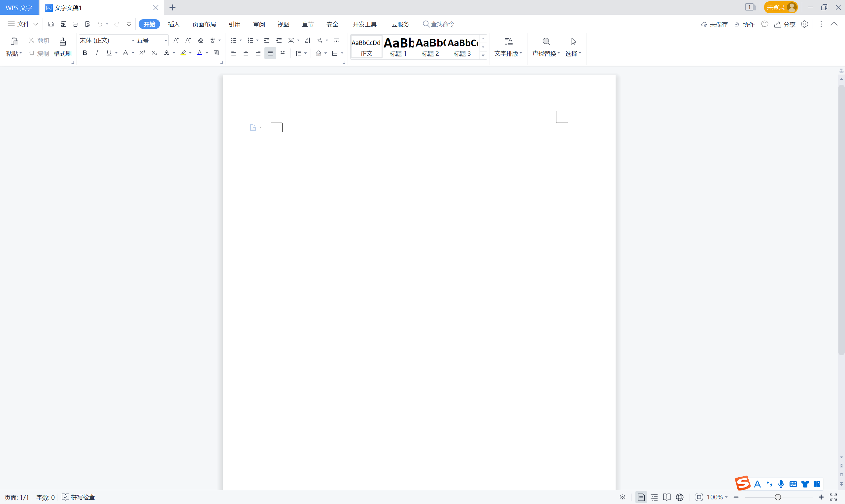The width and height of the screenshot is (845, 504).
Task: Open the zoom percentage 100% dropdown
Action: [717, 497]
